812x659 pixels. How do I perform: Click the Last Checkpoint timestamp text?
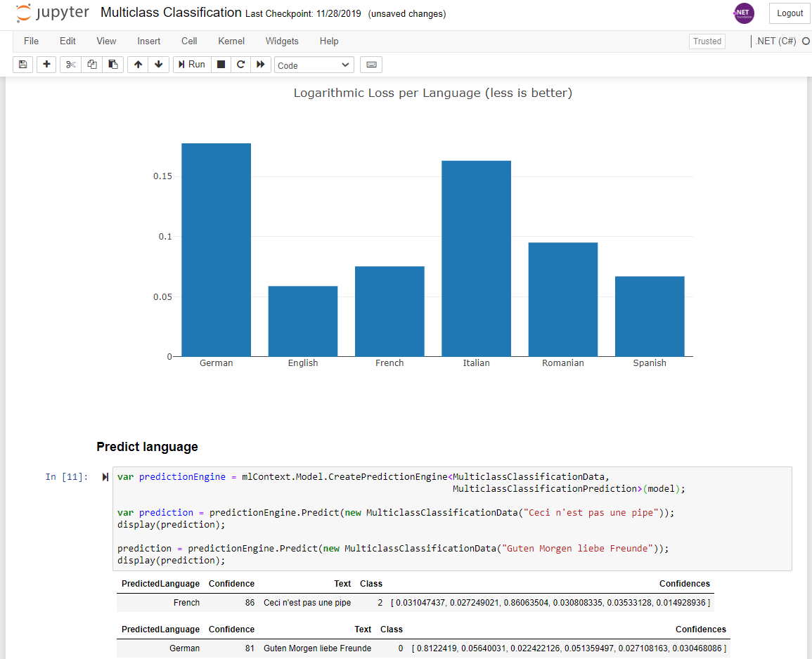click(x=303, y=14)
